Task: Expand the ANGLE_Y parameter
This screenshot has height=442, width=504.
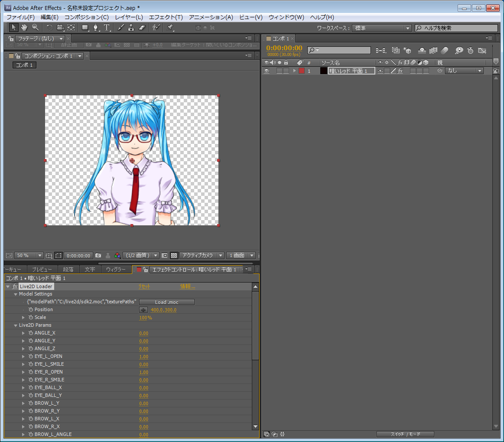Action: [x=23, y=341]
